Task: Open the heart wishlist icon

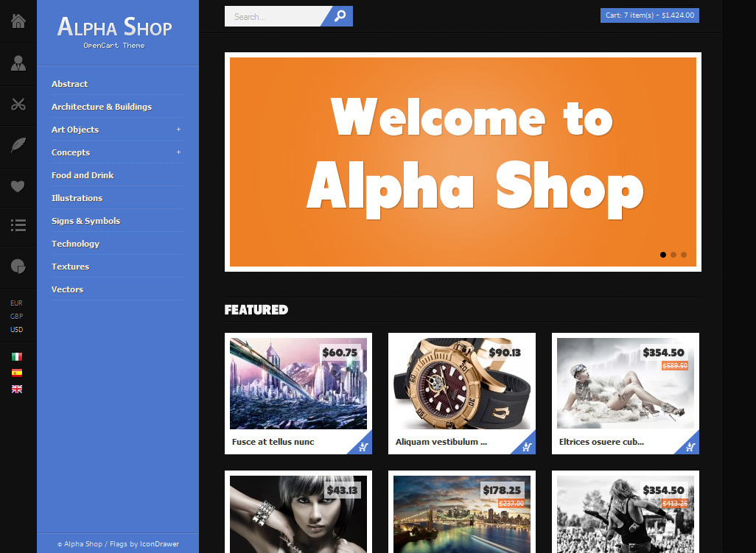Action: (x=18, y=186)
